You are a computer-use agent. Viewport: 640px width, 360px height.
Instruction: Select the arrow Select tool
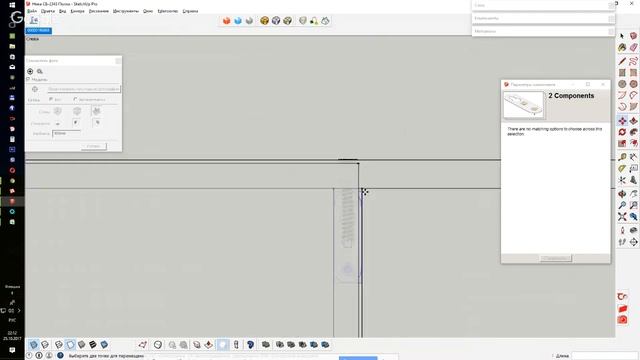[622, 36]
